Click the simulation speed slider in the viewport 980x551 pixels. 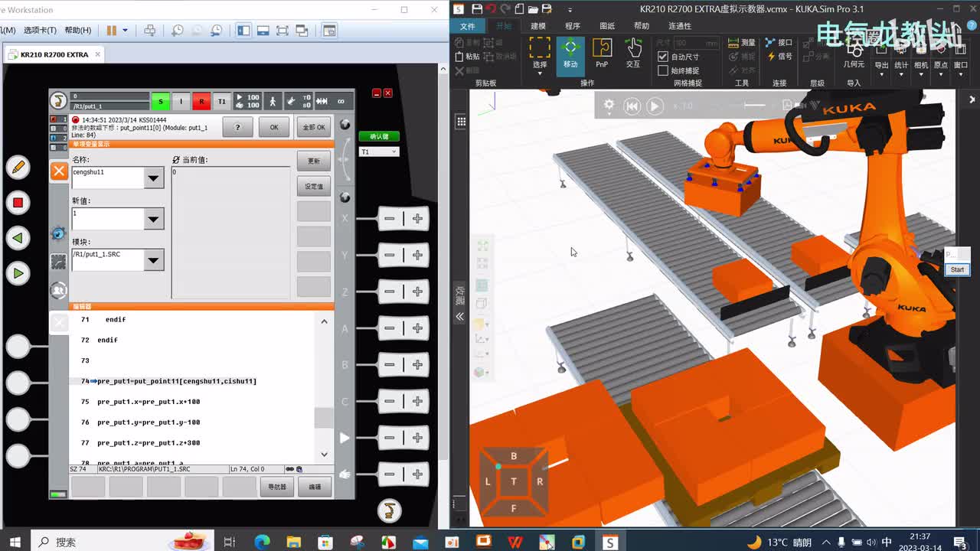[x=755, y=106]
